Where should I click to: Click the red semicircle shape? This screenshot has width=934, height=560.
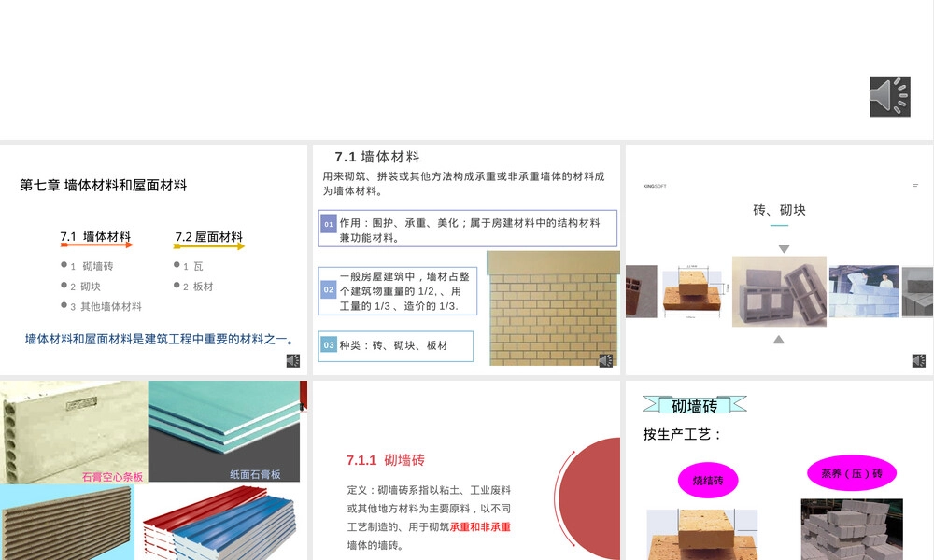pos(587,498)
